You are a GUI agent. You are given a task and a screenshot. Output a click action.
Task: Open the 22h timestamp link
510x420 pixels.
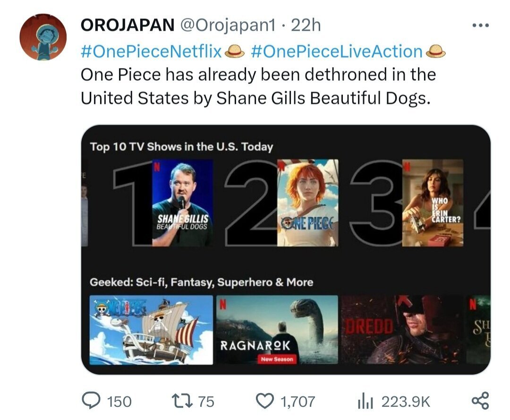point(306,25)
